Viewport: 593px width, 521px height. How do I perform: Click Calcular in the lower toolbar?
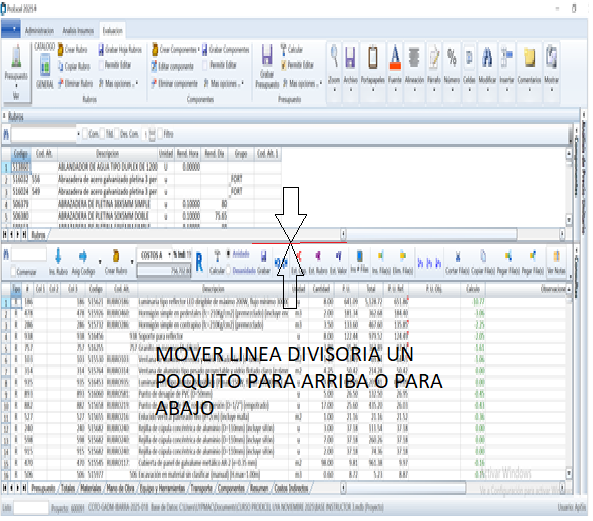217,261
